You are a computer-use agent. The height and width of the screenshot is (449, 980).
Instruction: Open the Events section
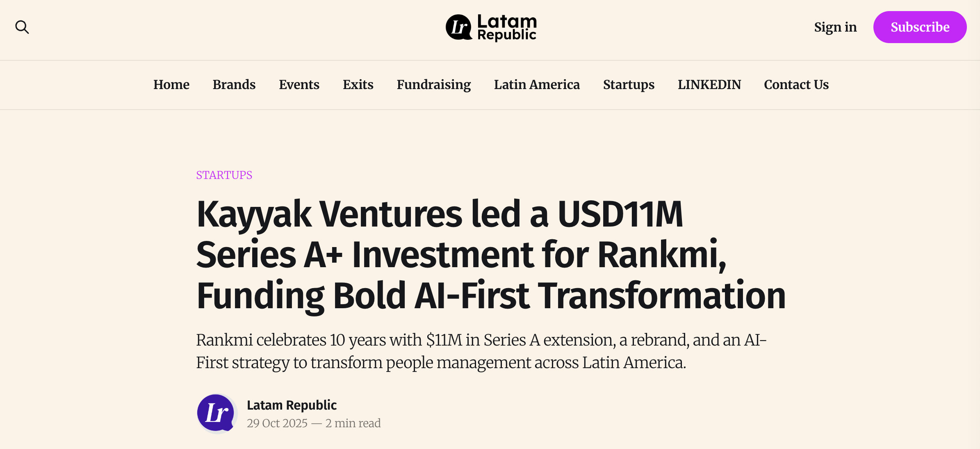[299, 85]
